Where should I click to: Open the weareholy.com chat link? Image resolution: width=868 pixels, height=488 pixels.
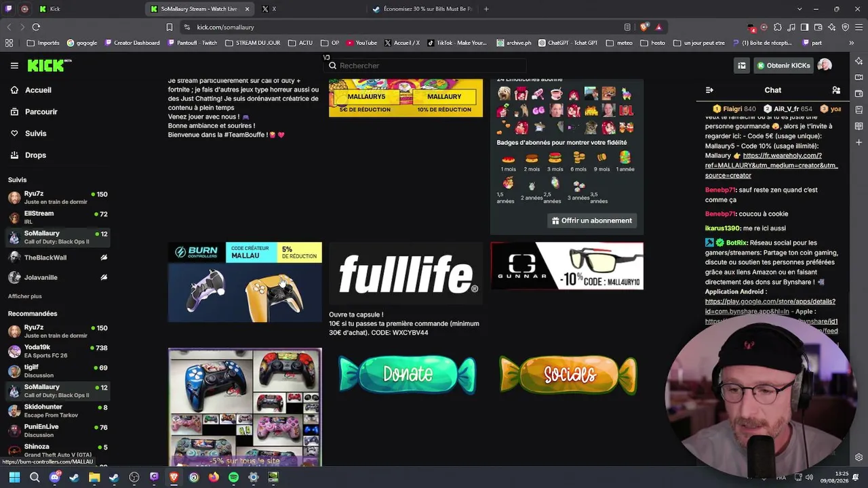pos(771,165)
